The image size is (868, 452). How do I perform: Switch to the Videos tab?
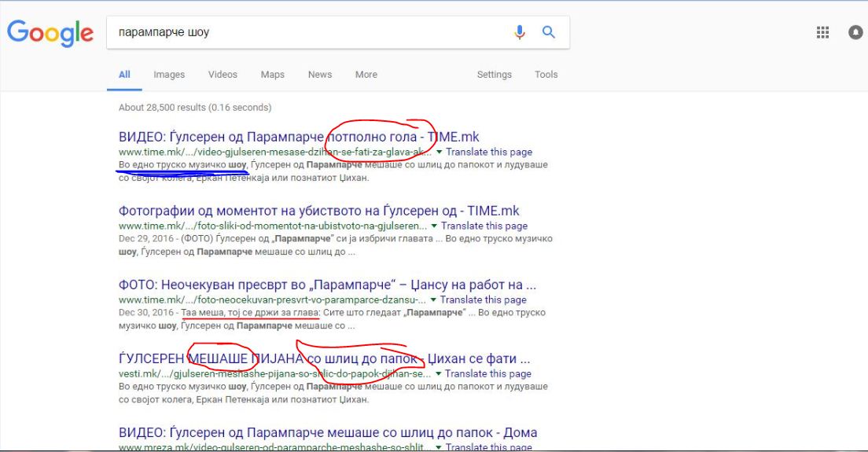[223, 75]
